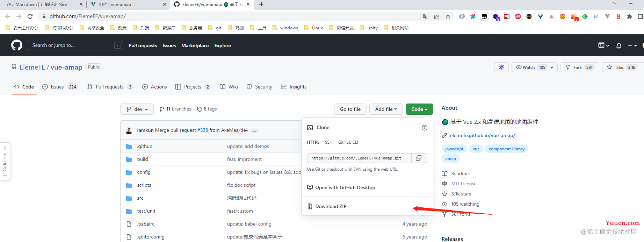This screenshot has height=242, width=644.
Task: Open the elemefe.github.io/vue-amap link
Action: (482, 135)
